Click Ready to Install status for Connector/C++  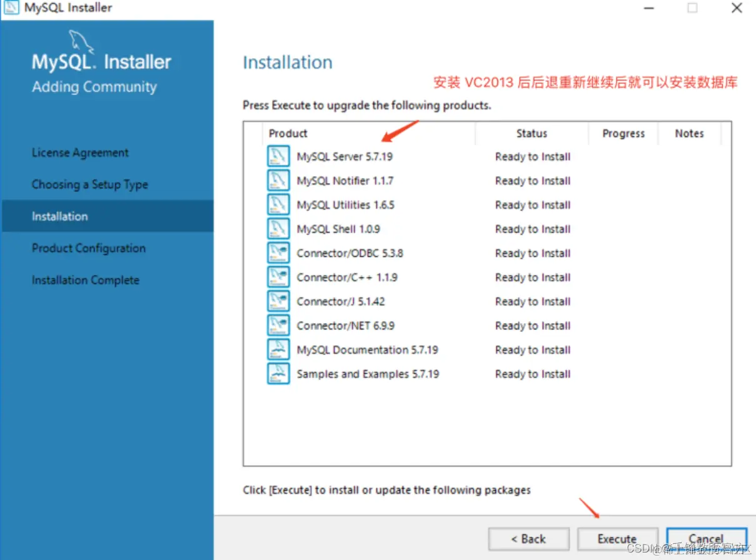[x=533, y=277]
